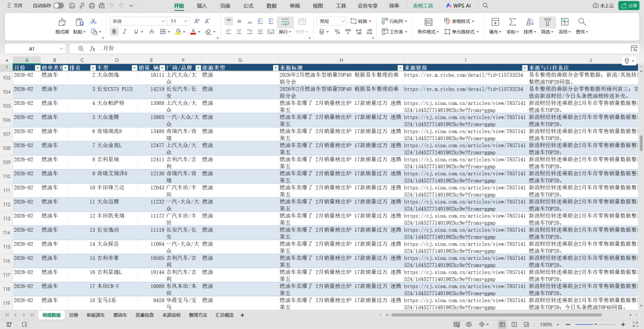Click the fill color highlighter swatch

(x=178, y=32)
